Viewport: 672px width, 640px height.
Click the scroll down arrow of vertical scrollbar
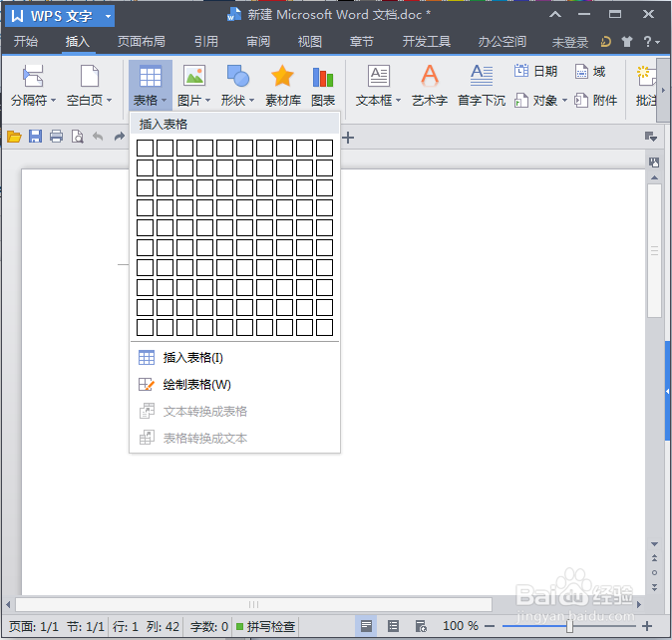pyautogui.click(x=654, y=544)
